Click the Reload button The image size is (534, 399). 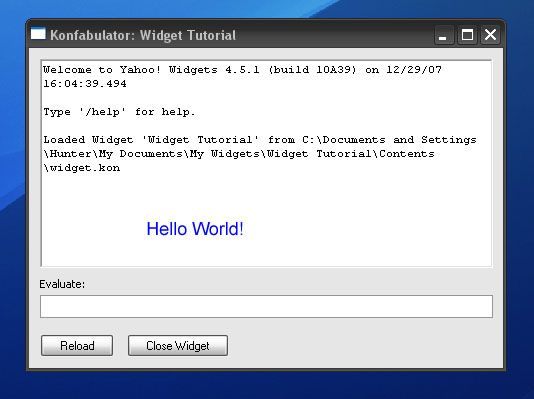(77, 346)
